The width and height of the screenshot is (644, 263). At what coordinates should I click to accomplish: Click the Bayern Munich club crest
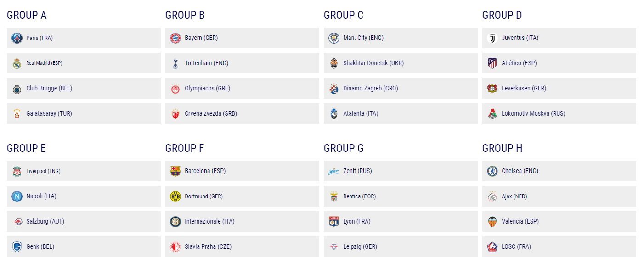175,38
